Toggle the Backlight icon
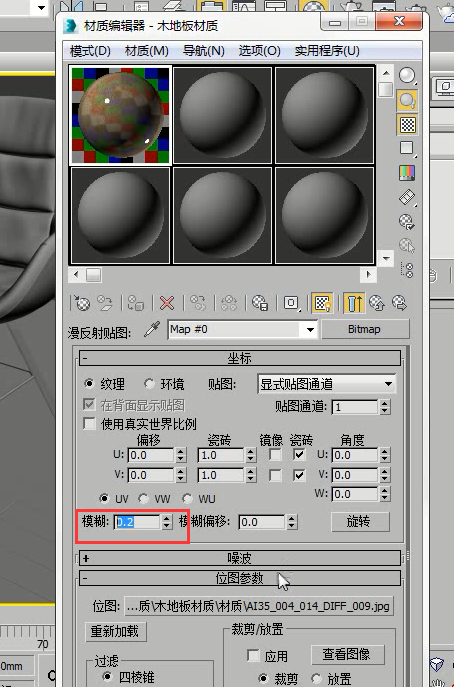The image size is (454, 687). click(407, 100)
